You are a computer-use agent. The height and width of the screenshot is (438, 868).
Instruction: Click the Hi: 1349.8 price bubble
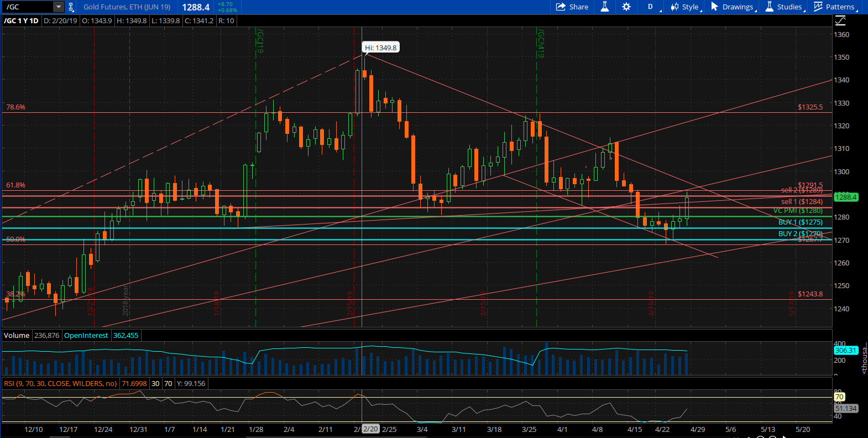pyautogui.click(x=380, y=48)
